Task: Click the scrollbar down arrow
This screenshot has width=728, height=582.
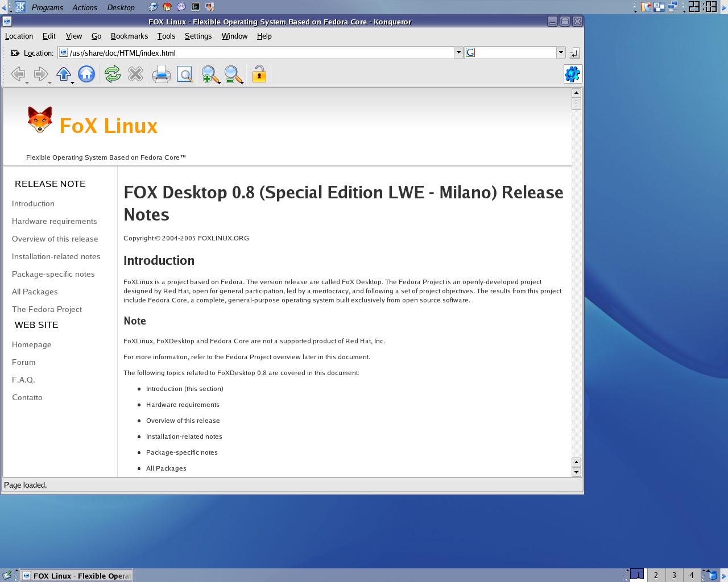Action: click(576, 472)
